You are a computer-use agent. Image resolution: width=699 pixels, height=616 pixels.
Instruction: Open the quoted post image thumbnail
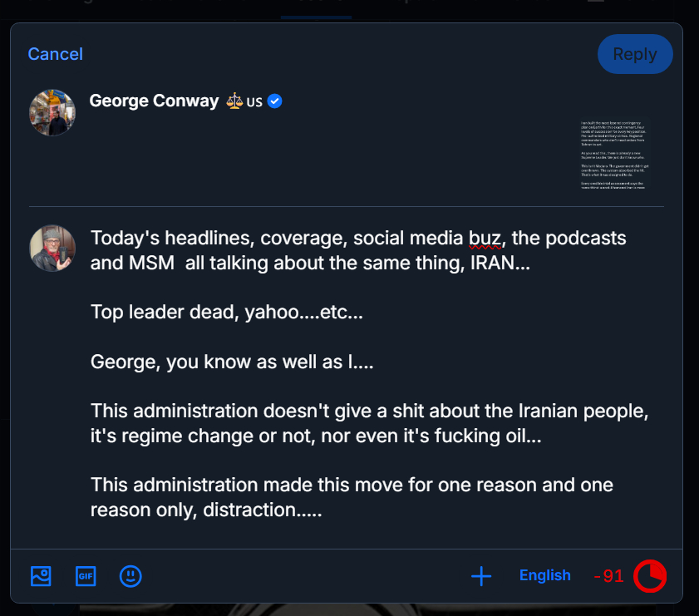tap(612, 156)
